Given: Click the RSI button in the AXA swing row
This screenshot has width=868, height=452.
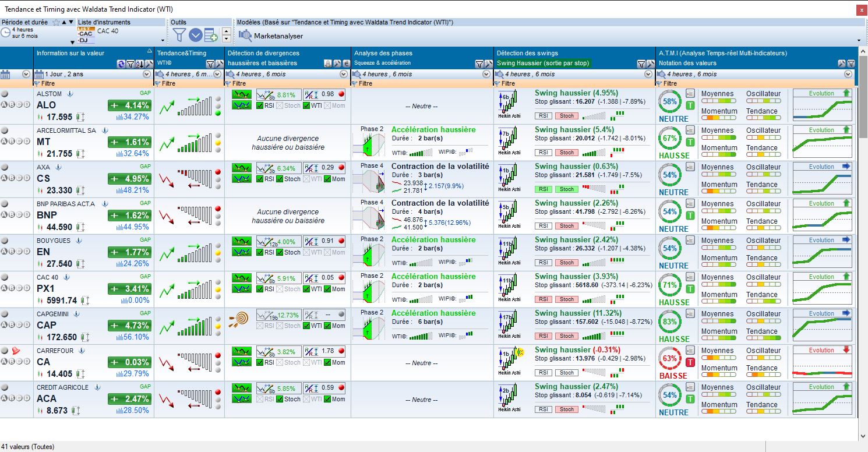Looking at the screenshot, I should click(x=544, y=189).
